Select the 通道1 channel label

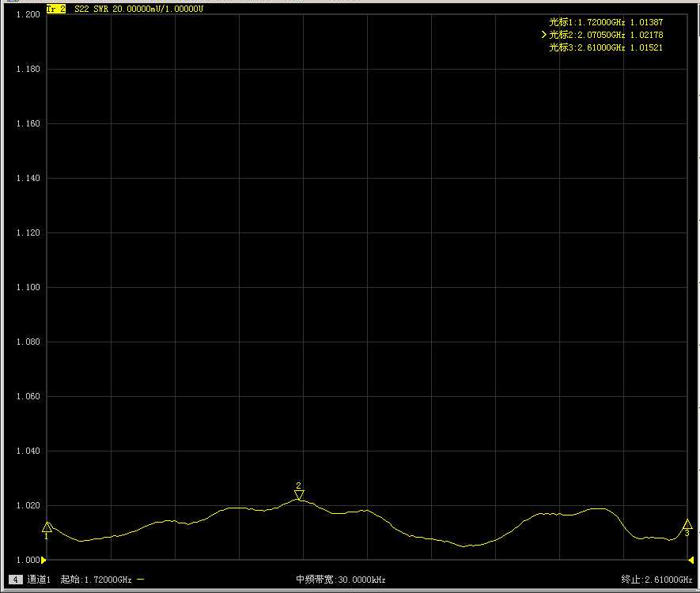pyautogui.click(x=39, y=580)
